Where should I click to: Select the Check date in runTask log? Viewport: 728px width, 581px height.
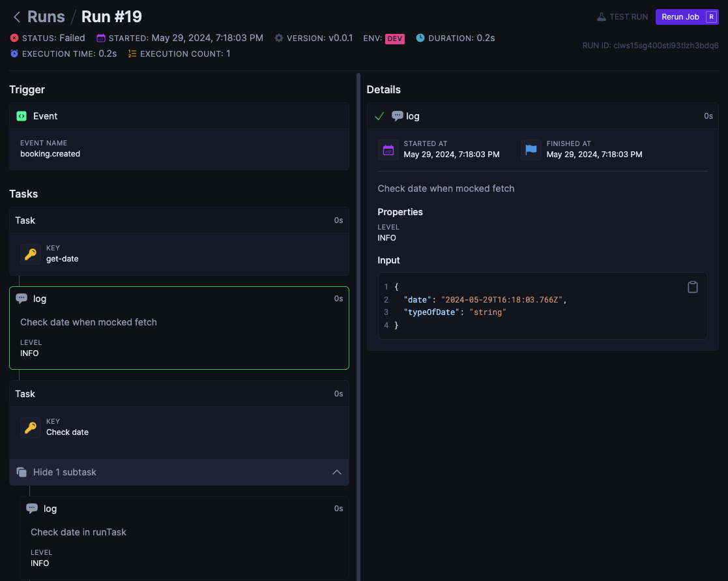(184, 538)
